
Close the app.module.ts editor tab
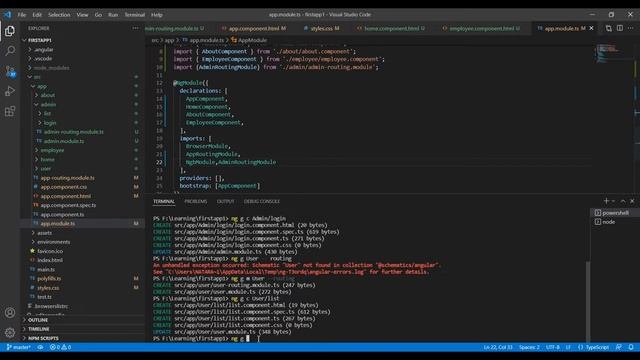coord(591,28)
